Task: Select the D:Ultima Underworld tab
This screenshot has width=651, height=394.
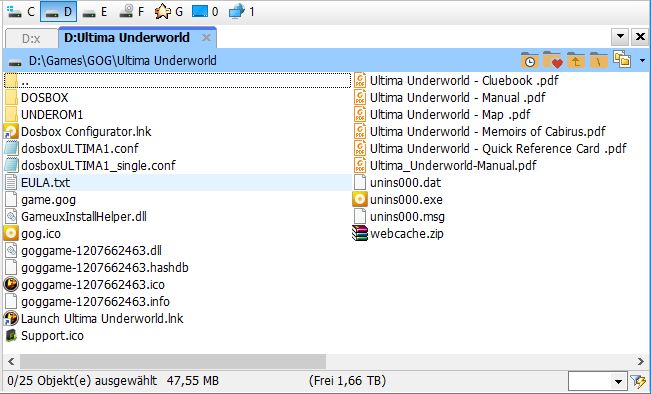Action: tap(137, 37)
